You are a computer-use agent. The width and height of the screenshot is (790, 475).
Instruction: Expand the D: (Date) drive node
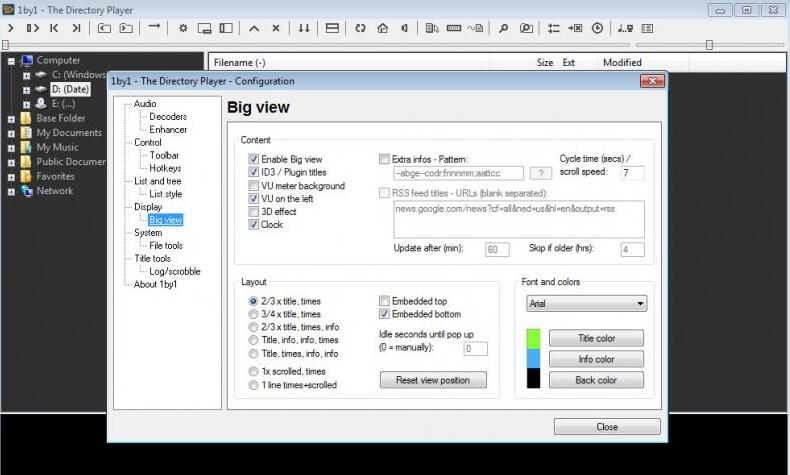tap(26, 90)
